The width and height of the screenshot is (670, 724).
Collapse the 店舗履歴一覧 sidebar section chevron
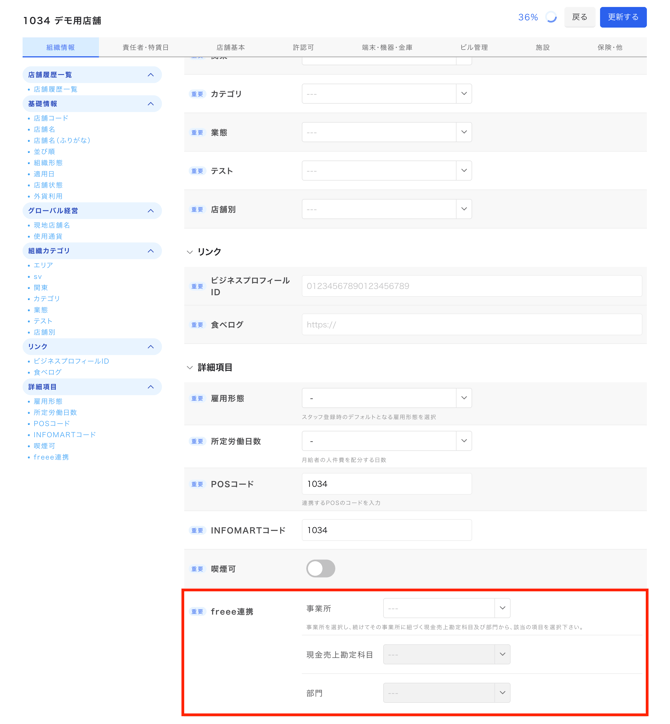pos(151,75)
